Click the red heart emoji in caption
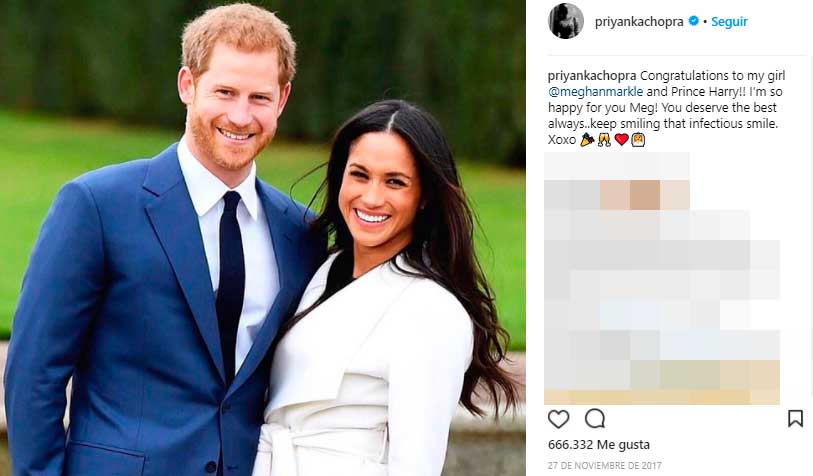This screenshot has width=813, height=476. 621,139
